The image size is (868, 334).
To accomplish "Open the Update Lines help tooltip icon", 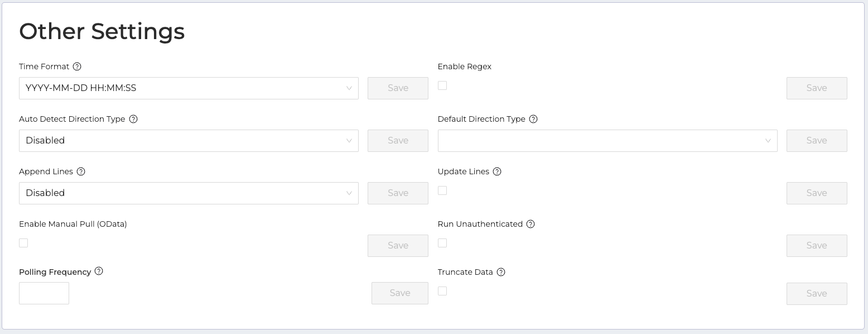I will pos(497,171).
